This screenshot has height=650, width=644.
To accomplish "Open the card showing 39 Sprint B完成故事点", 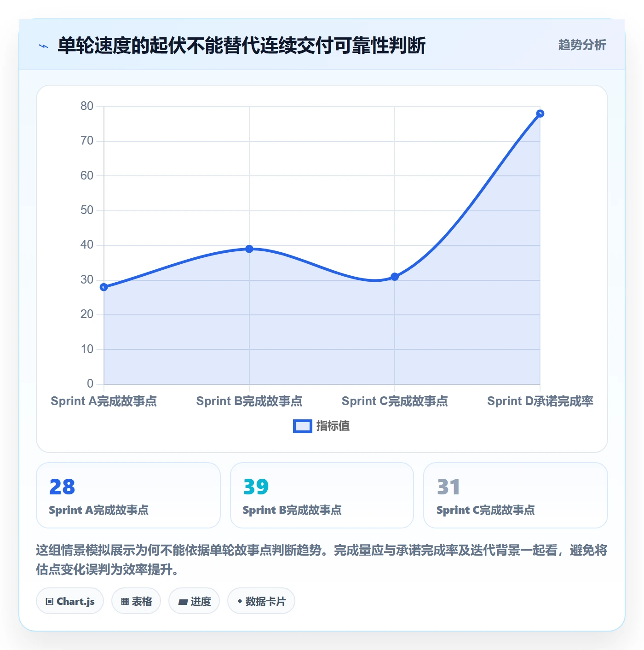I will [x=322, y=495].
